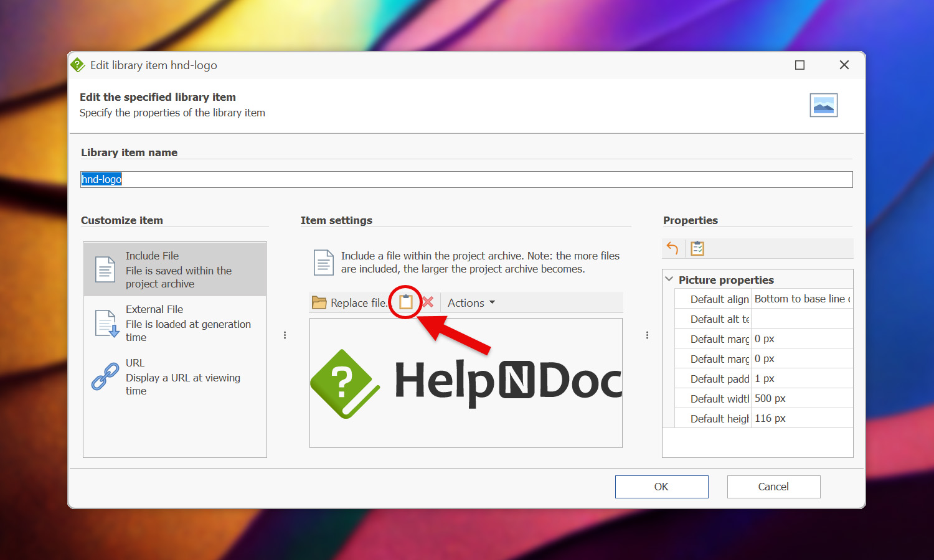Viewport: 934px width, 560px height.
Task: Click the Default width property label
Action: pos(720,398)
